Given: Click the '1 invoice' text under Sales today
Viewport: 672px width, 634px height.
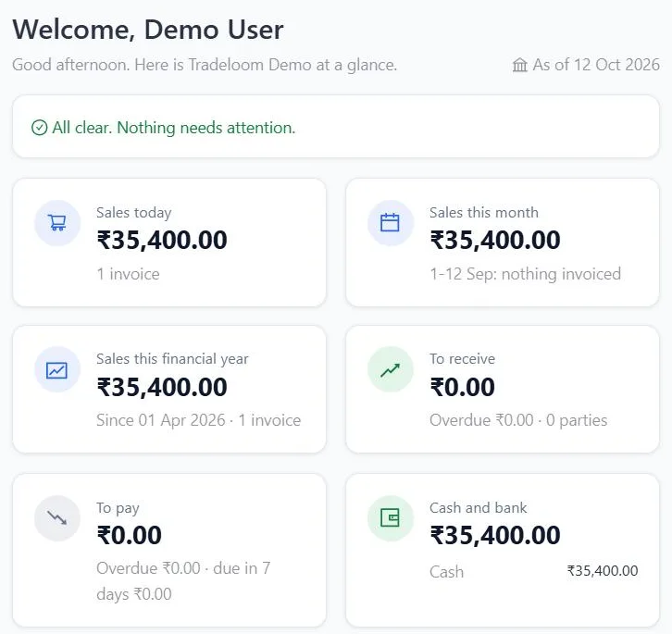Looking at the screenshot, I should (128, 274).
